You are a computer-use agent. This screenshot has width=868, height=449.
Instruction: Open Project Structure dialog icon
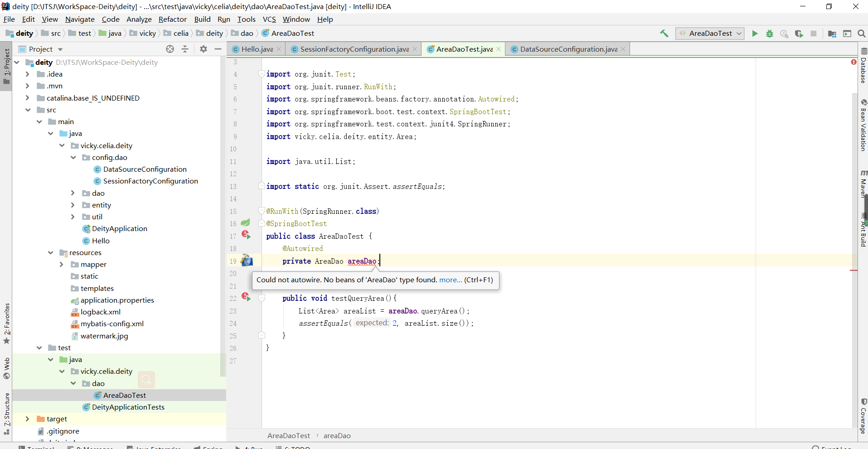pyautogui.click(x=832, y=34)
